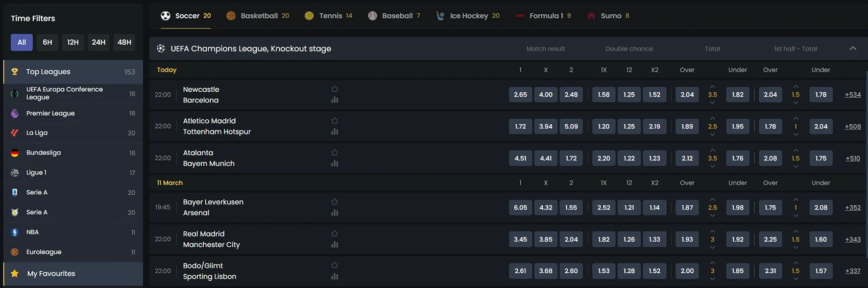Pick Real Madrid win at 3.45
Screen dimensions: 868x288
point(520,239)
